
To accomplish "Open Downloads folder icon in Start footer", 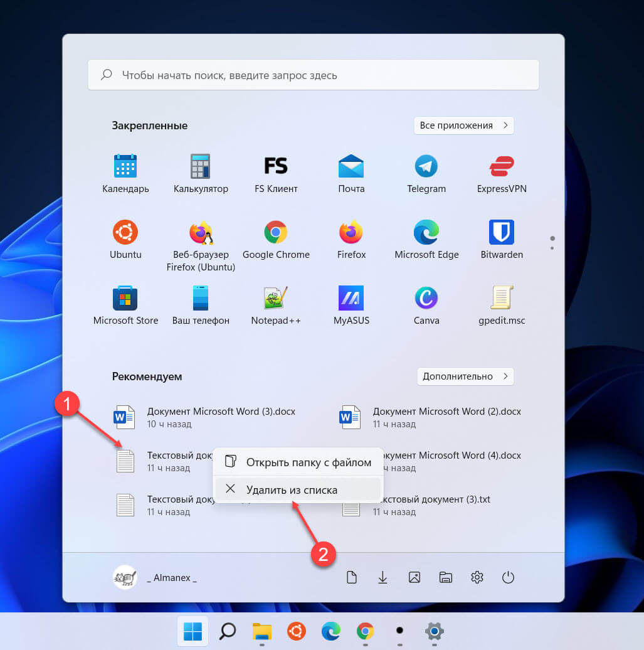I will click(383, 577).
